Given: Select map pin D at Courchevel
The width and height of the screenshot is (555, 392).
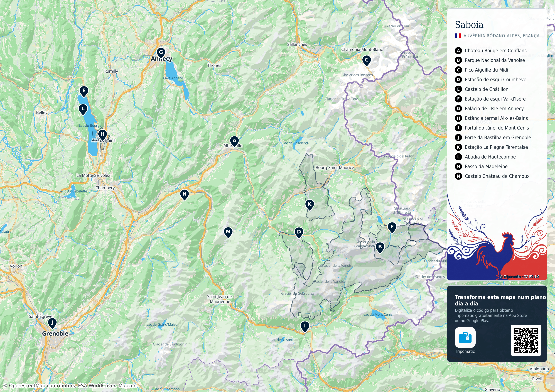Looking at the screenshot, I should [x=299, y=233].
